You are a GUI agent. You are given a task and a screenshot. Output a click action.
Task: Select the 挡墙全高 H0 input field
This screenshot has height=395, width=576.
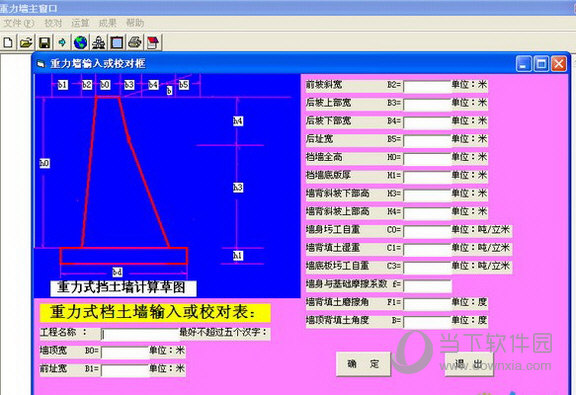(x=427, y=159)
